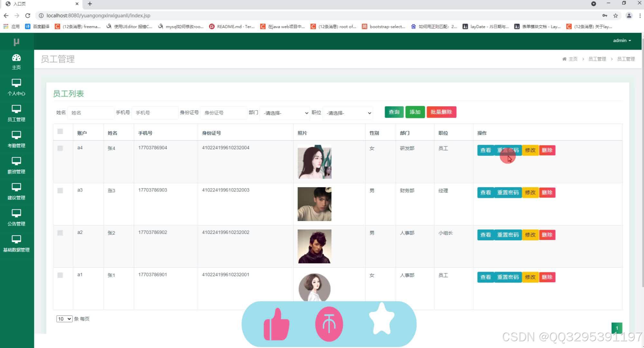The width and height of the screenshot is (644, 348).
Task: Toggle select-all checkbox in table header
Action: 60,131
